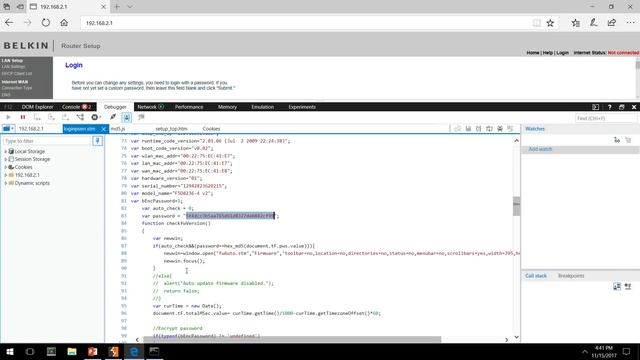Open the Console tab
This screenshot has height=360, width=640.
tap(76, 107)
